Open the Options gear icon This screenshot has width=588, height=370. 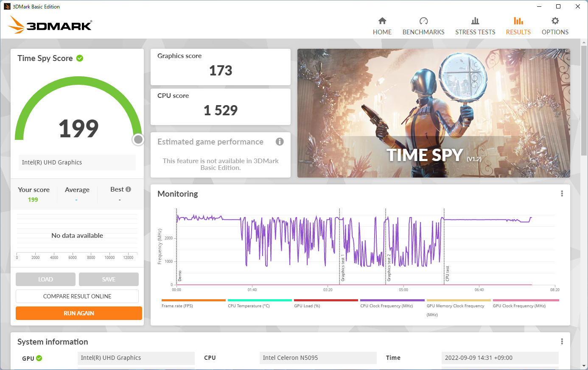[555, 21]
